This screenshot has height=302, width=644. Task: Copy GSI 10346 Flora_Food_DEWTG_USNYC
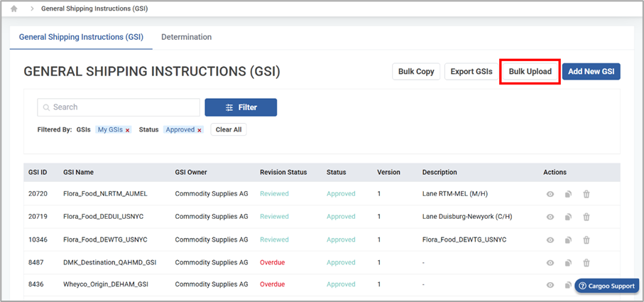pos(568,240)
